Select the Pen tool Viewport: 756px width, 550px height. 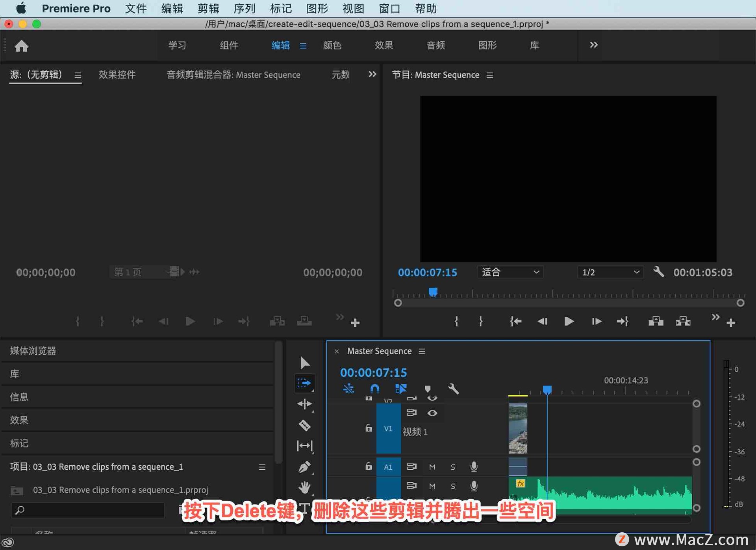tap(304, 467)
